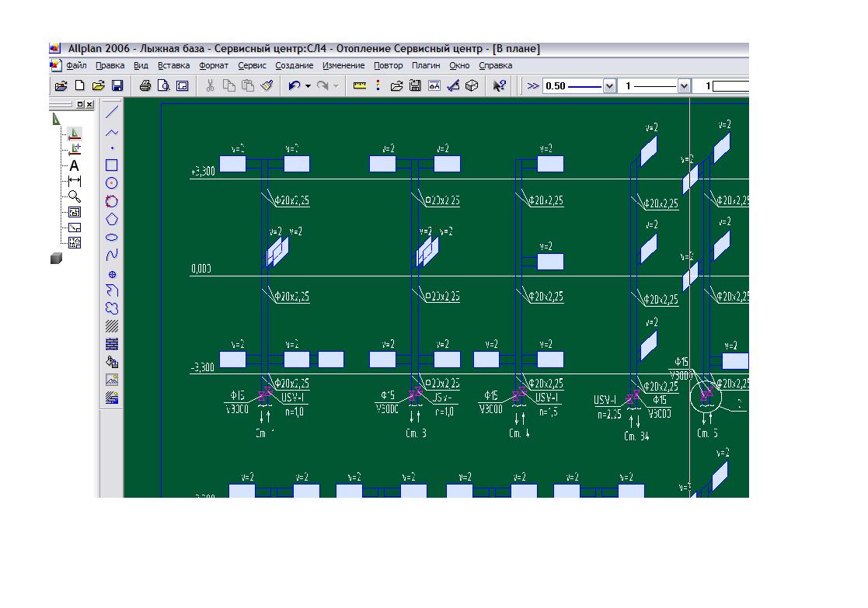The height and width of the screenshot is (608, 868).
Task: Select the Rectangle tool
Action: (x=112, y=165)
